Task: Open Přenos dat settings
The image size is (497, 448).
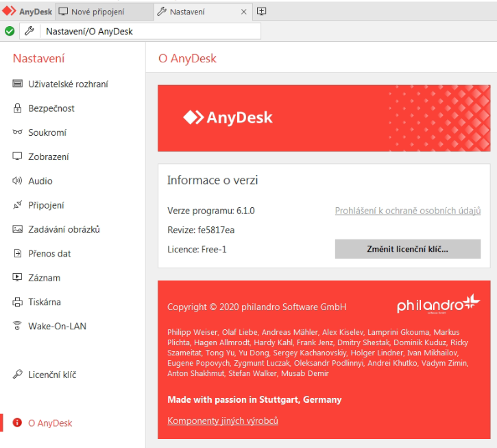Action: [49, 254]
